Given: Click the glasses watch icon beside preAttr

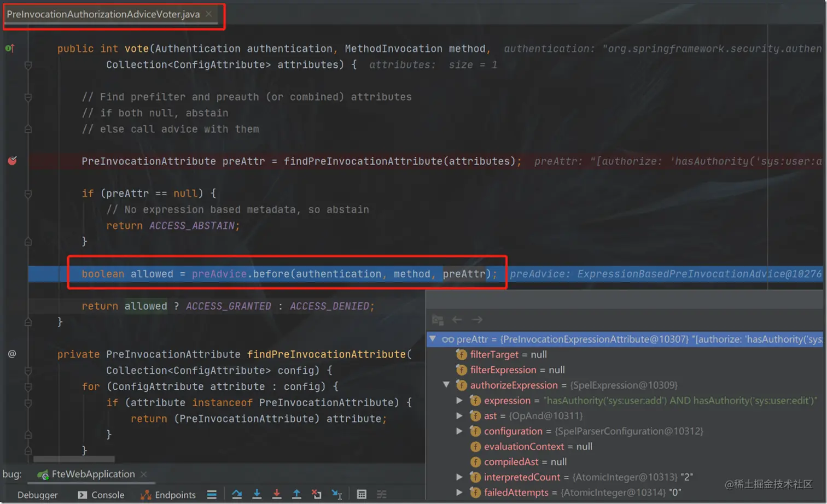Looking at the screenshot, I should click(448, 339).
